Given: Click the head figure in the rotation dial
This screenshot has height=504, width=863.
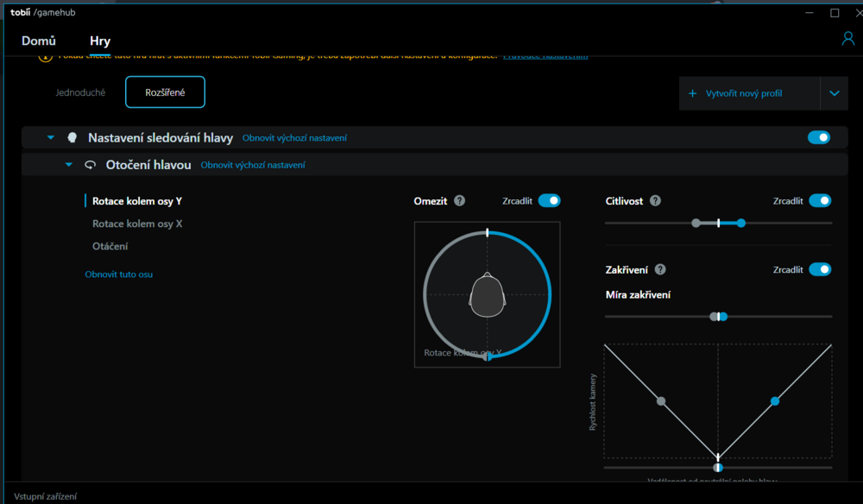Looking at the screenshot, I should click(x=487, y=295).
